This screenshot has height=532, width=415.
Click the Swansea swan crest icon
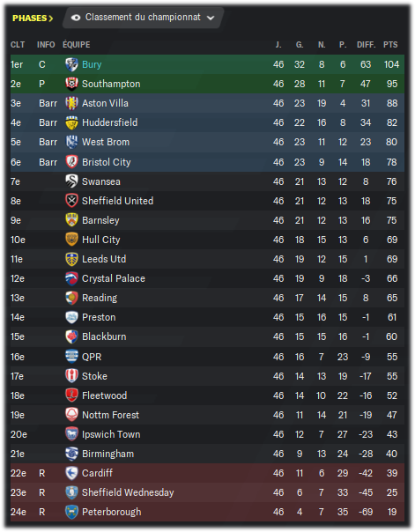coord(71,181)
